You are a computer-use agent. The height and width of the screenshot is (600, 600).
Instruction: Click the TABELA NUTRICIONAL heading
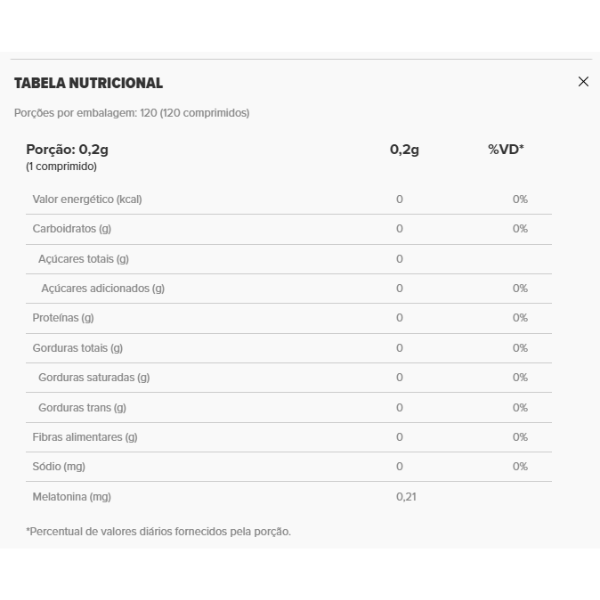click(88, 83)
